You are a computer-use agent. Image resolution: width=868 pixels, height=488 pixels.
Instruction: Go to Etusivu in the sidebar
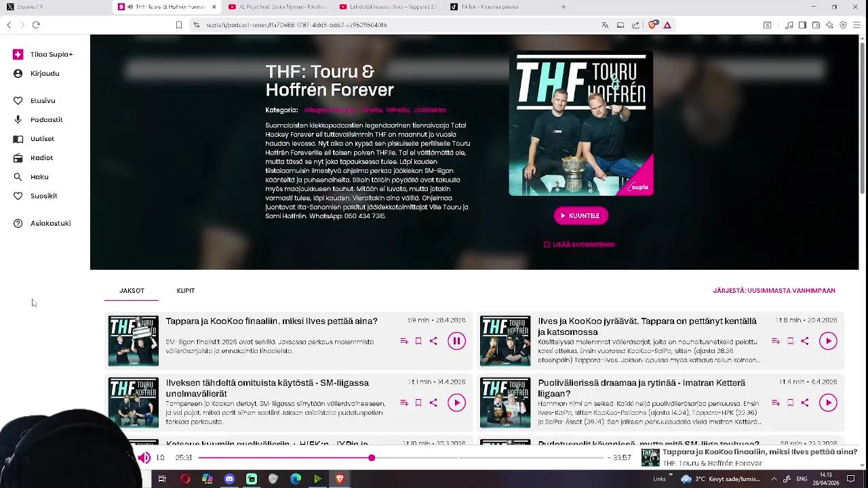(35, 100)
